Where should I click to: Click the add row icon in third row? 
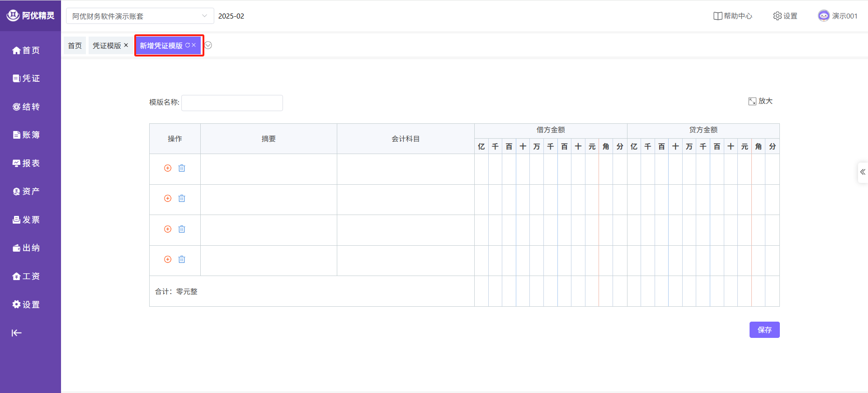coord(168,229)
